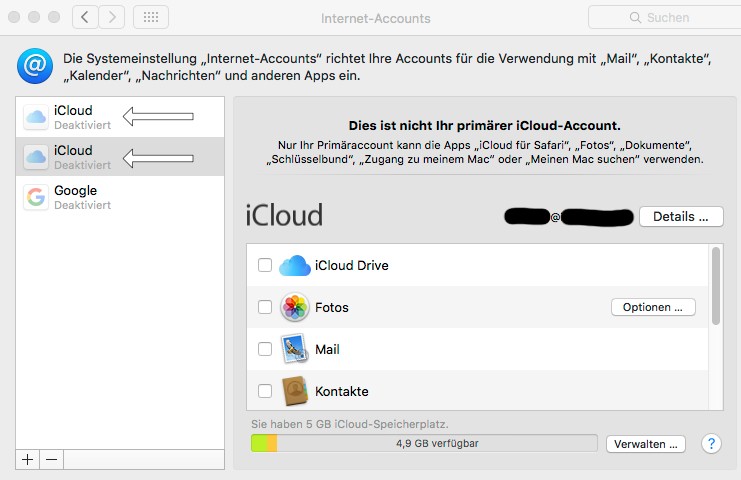Click the blue @ Internet-Accounts icon
The width and height of the screenshot is (741, 480).
click(x=35, y=66)
